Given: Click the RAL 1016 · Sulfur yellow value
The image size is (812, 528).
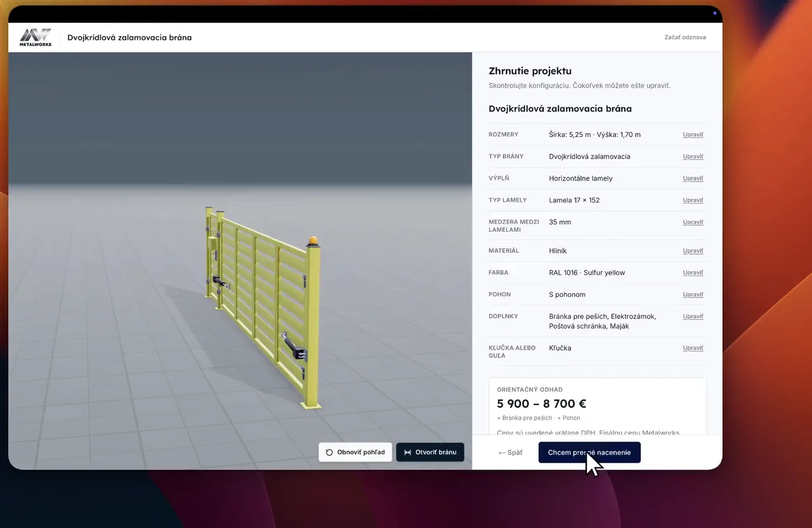Looking at the screenshot, I should pos(587,273).
